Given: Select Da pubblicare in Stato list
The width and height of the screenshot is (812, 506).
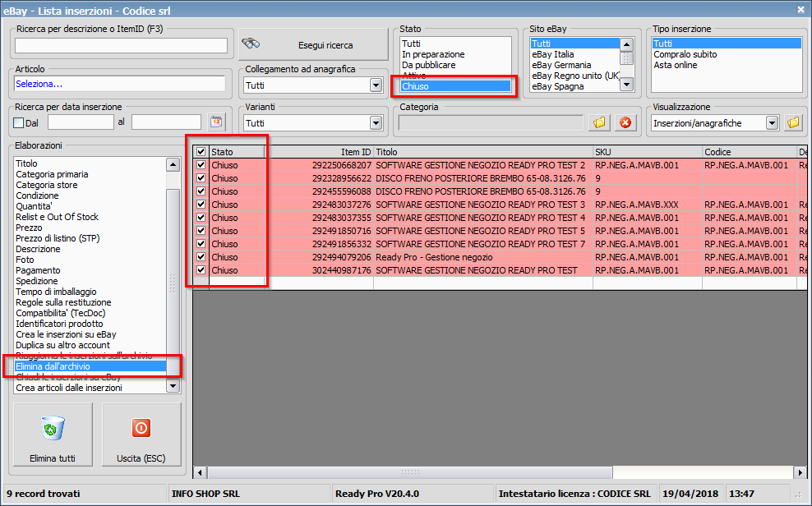Looking at the screenshot, I should 455,65.
